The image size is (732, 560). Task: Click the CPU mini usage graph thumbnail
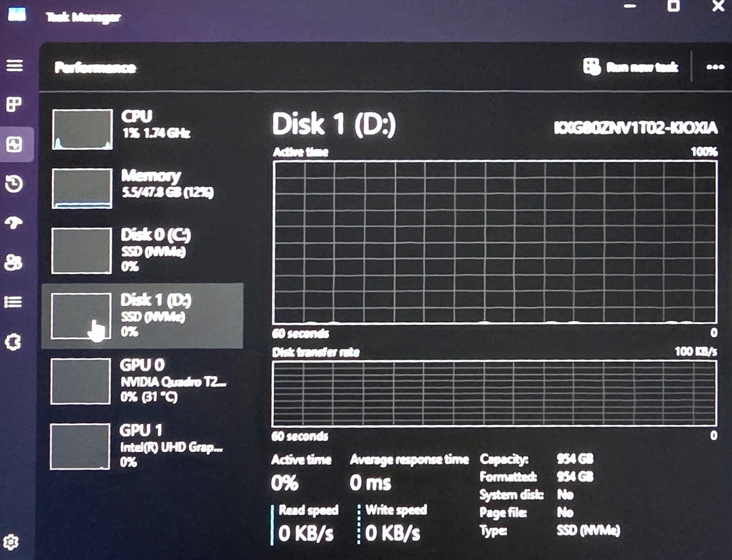coord(82,129)
